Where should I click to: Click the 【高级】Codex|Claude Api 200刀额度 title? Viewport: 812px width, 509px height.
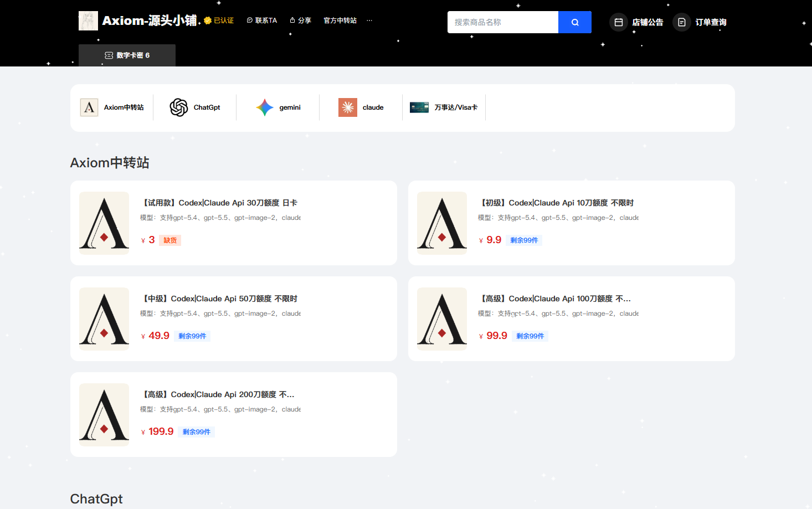point(217,394)
